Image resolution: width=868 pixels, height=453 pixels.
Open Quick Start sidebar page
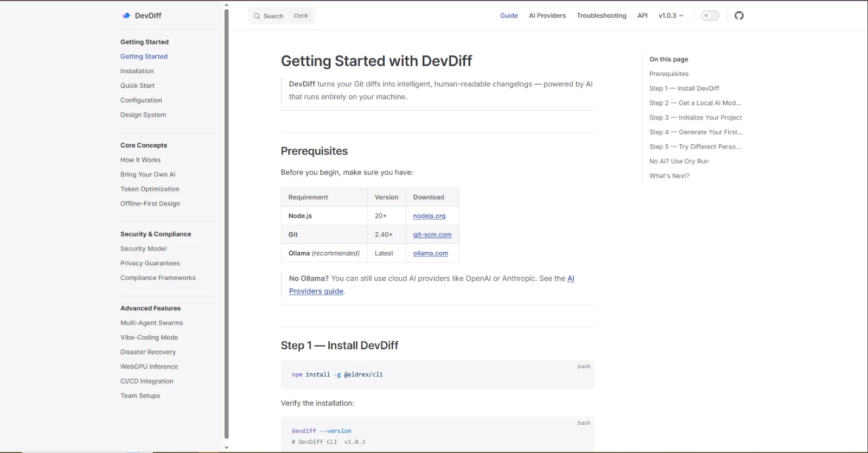click(137, 86)
